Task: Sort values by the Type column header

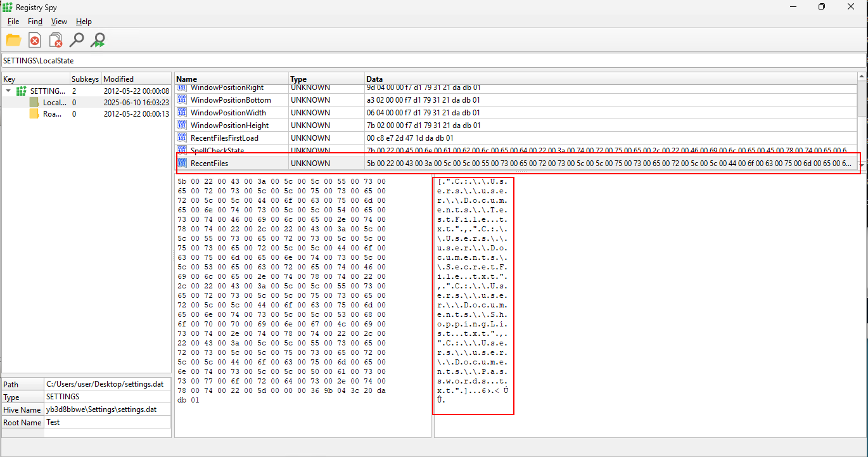Action: [326, 79]
